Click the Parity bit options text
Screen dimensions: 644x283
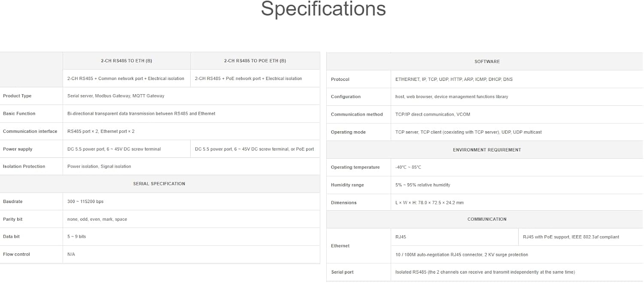point(97,219)
